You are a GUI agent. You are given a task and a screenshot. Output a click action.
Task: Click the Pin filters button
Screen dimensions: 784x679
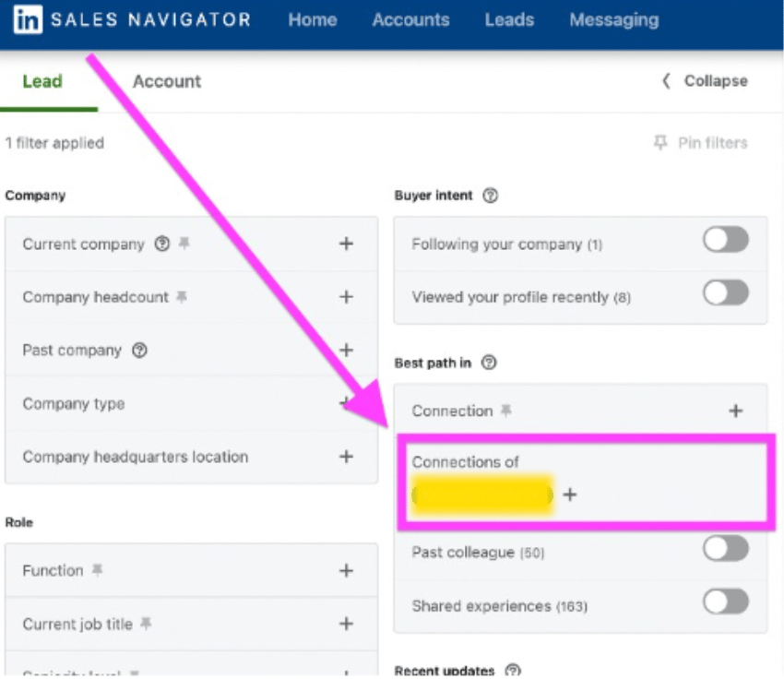pos(700,143)
